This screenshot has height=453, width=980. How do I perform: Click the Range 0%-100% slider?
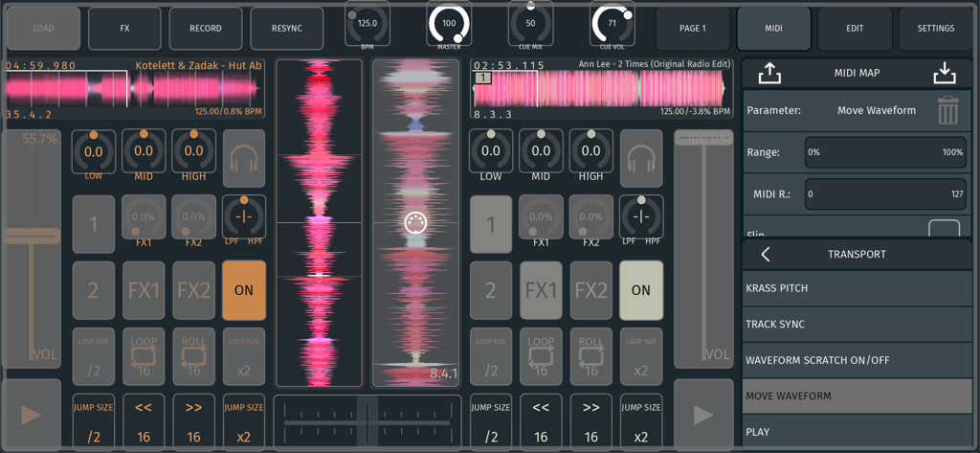[885, 152]
